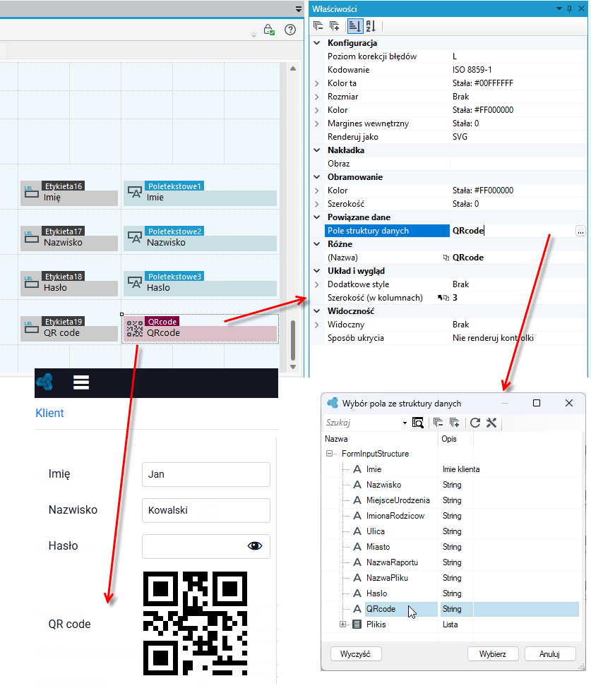591x700 pixels.
Task: Open the Klient link in preview
Action: 49,413
